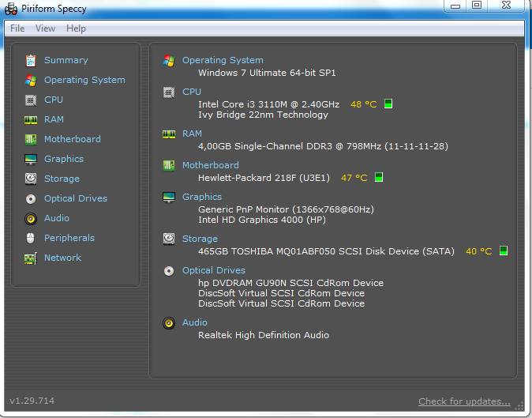Click the Motherboard icon in sidebar

(31, 140)
